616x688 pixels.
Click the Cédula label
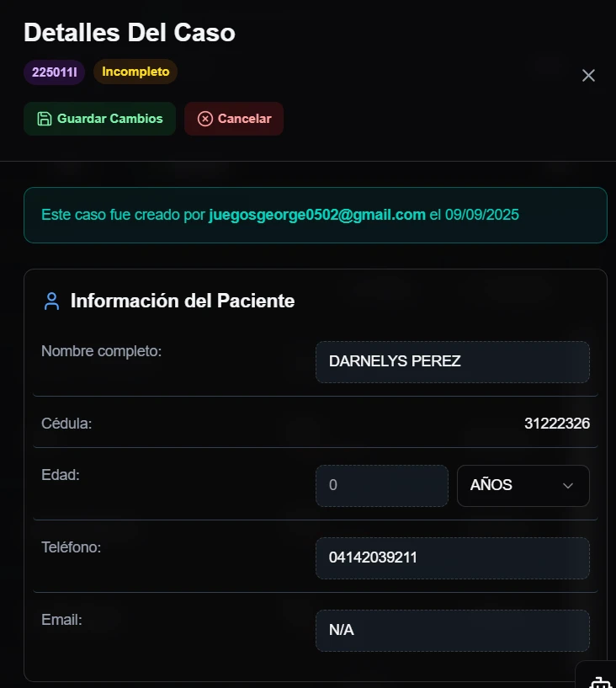[x=66, y=424]
